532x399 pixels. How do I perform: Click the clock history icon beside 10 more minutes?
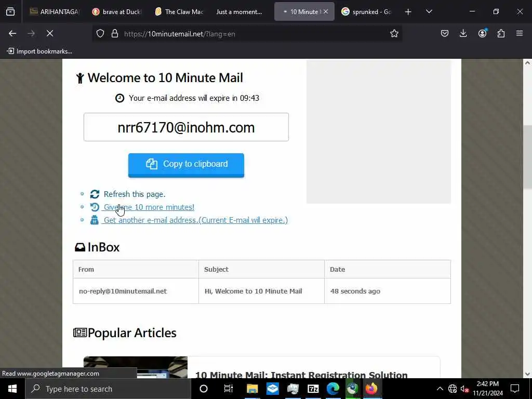pos(95,207)
